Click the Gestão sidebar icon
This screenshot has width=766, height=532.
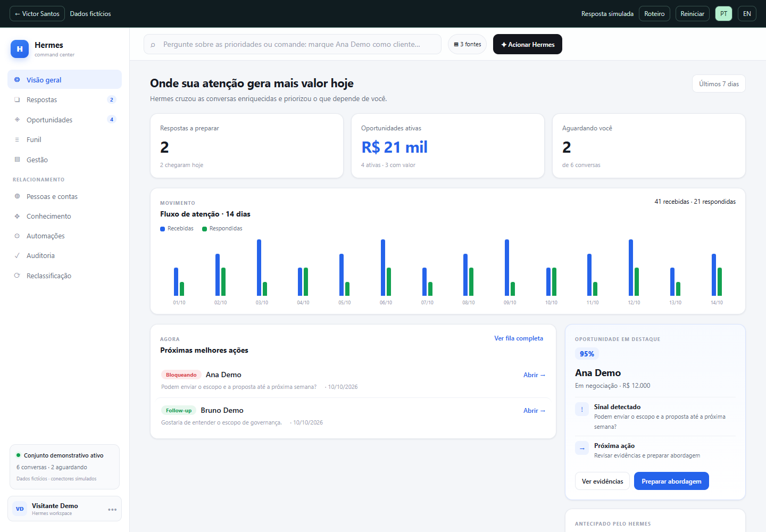(17, 160)
